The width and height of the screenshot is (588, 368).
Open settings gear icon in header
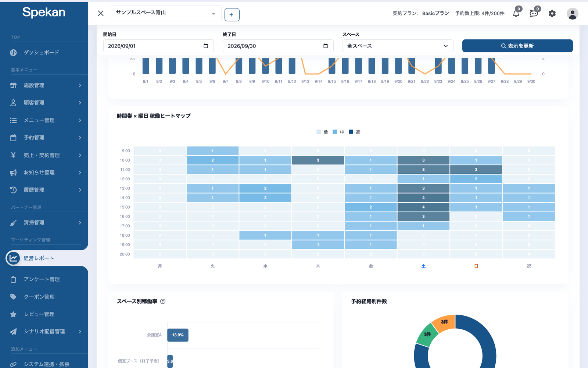(x=552, y=14)
